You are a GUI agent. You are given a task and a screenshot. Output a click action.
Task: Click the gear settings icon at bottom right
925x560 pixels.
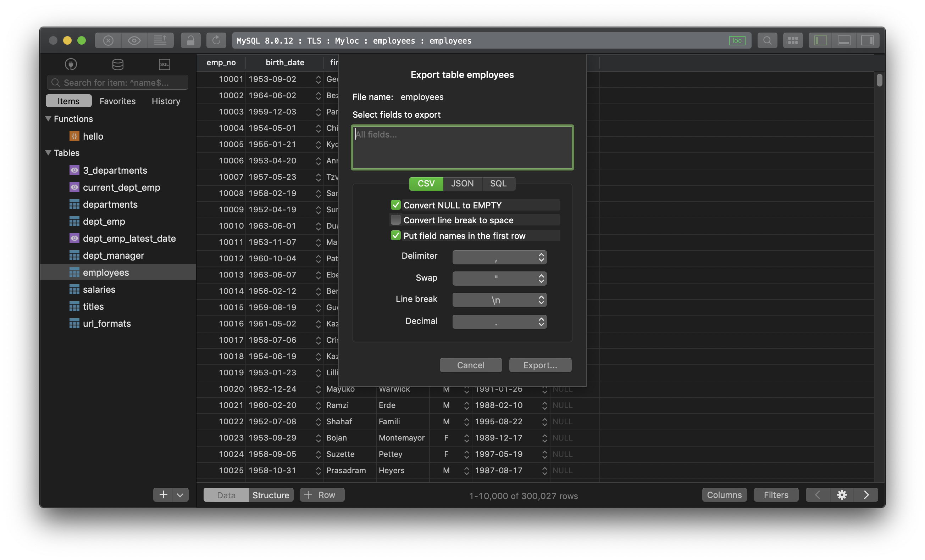[842, 494]
